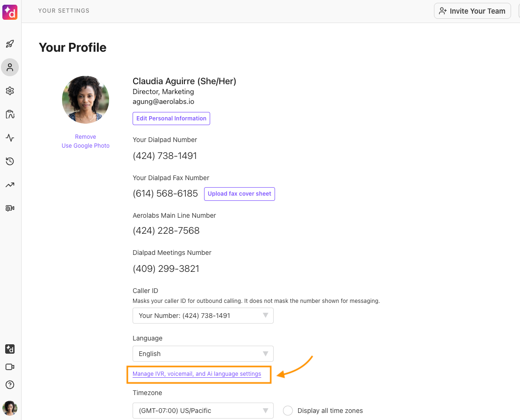Click the main line number (424) 228-7568

pyautogui.click(x=166, y=230)
